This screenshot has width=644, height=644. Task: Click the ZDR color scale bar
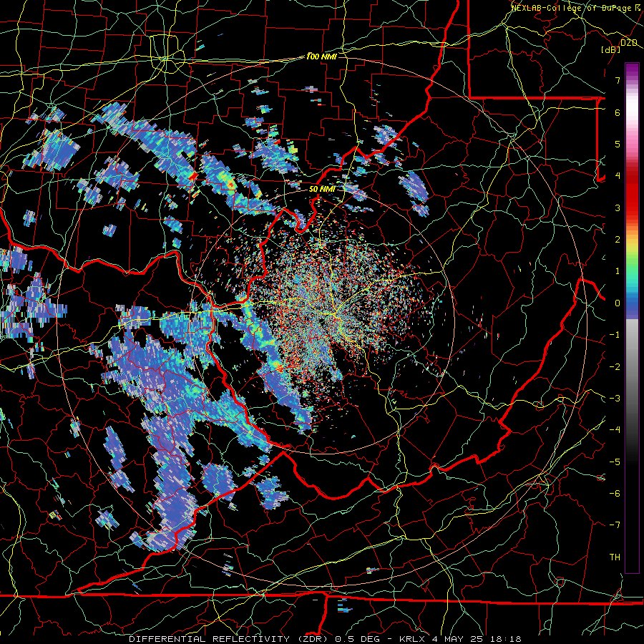click(x=632, y=318)
